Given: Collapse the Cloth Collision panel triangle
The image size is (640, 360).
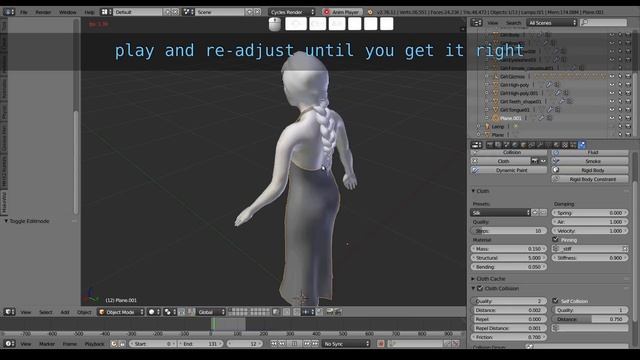Looking at the screenshot, I should (473, 289).
